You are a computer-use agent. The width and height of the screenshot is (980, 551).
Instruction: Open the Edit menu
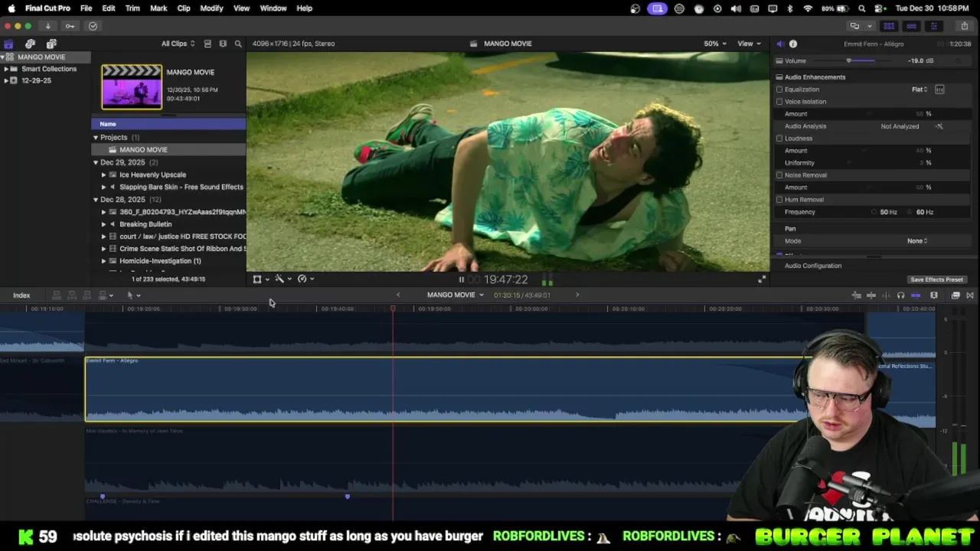(109, 8)
